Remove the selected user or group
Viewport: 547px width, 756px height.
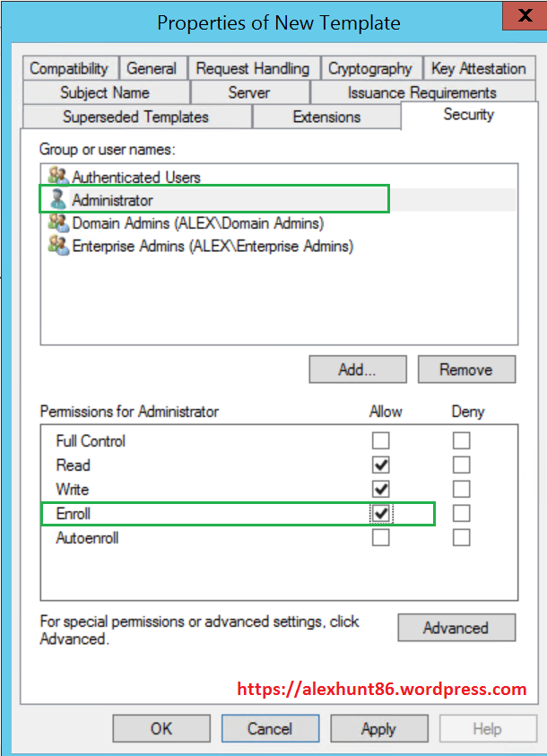pos(465,369)
